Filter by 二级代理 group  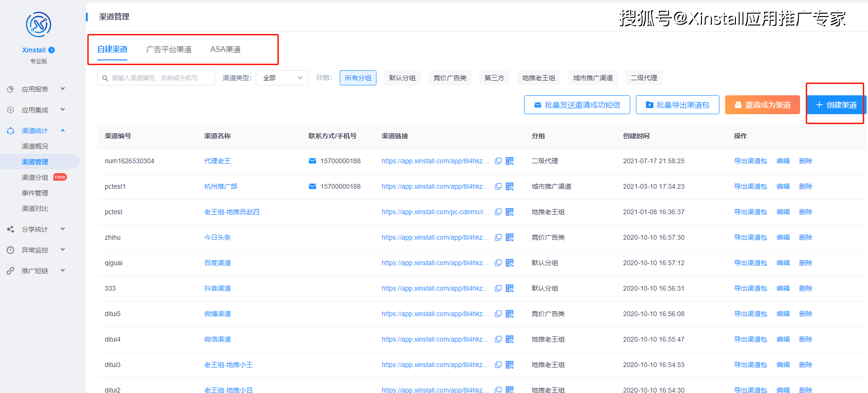[x=643, y=78]
